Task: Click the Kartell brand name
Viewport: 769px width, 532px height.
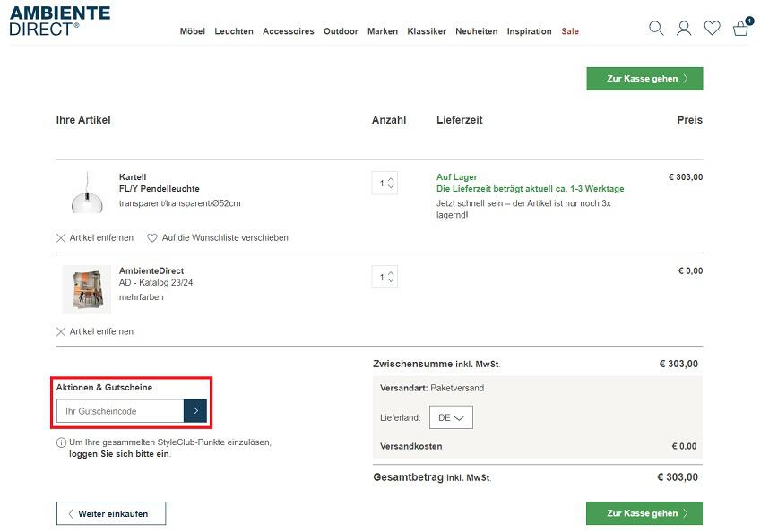Action: click(133, 176)
